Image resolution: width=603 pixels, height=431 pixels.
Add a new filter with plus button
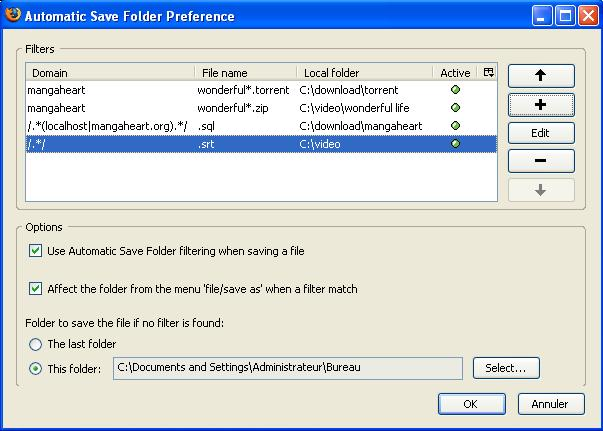pyautogui.click(x=541, y=105)
